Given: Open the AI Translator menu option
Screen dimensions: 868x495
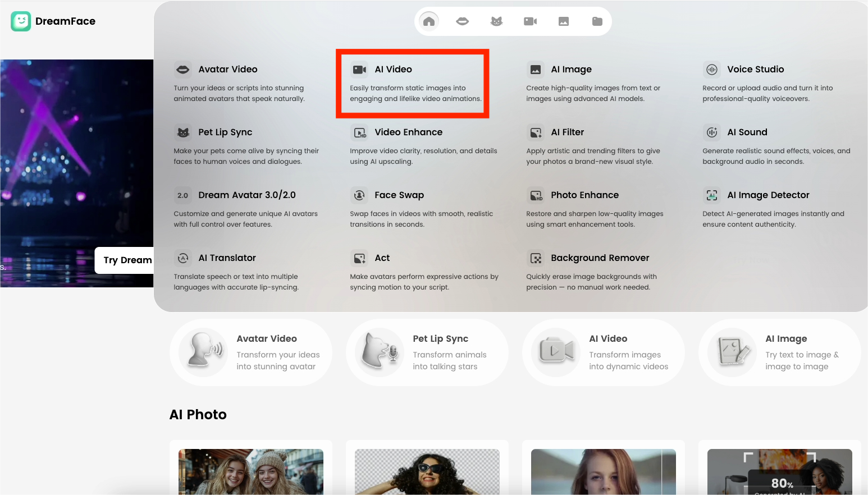Looking at the screenshot, I should [227, 258].
